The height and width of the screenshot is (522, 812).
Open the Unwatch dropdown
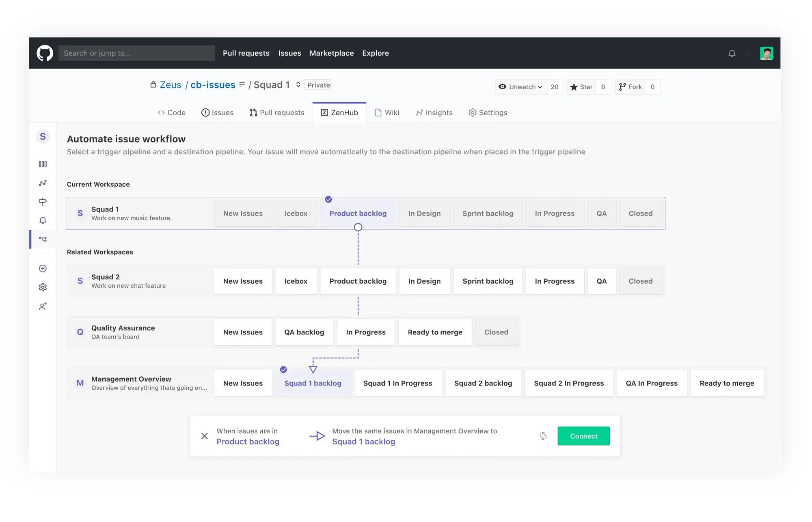(521, 87)
